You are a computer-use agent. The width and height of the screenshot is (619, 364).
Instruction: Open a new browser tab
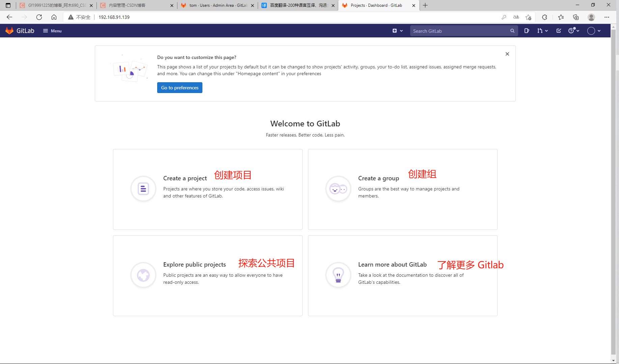point(425,5)
